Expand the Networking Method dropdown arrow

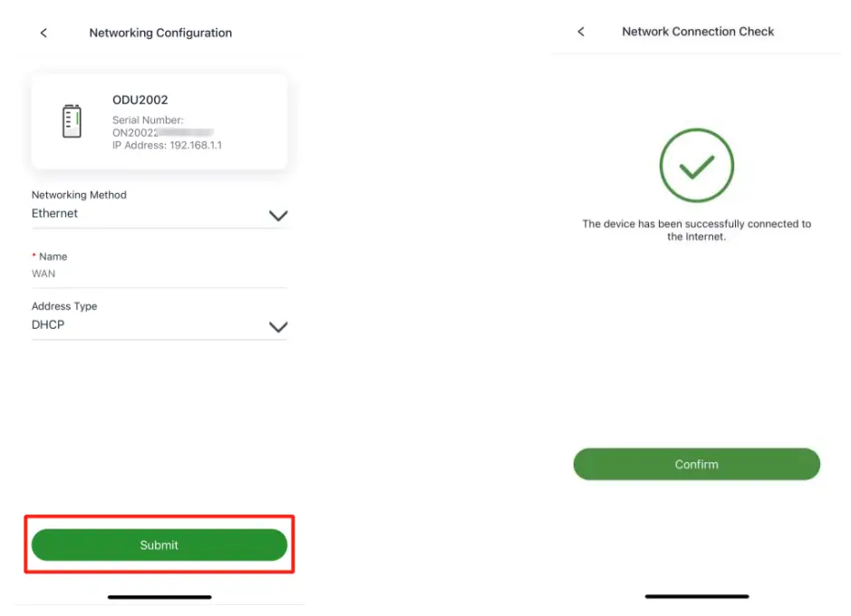278,216
